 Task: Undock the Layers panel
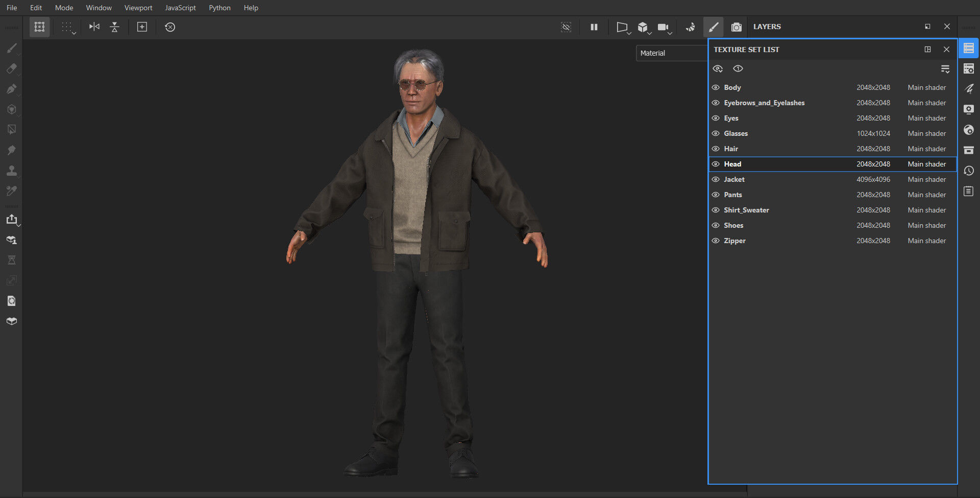click(927, 27)
